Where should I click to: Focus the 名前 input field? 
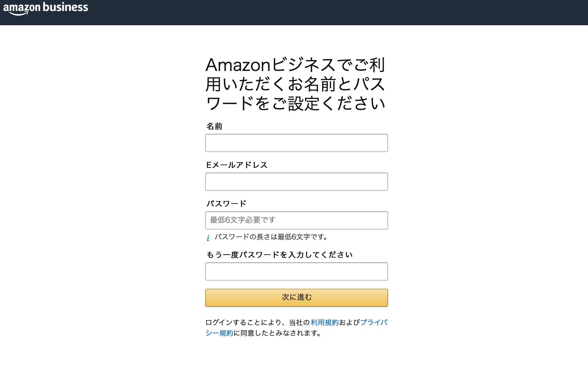tap(296, 143)
